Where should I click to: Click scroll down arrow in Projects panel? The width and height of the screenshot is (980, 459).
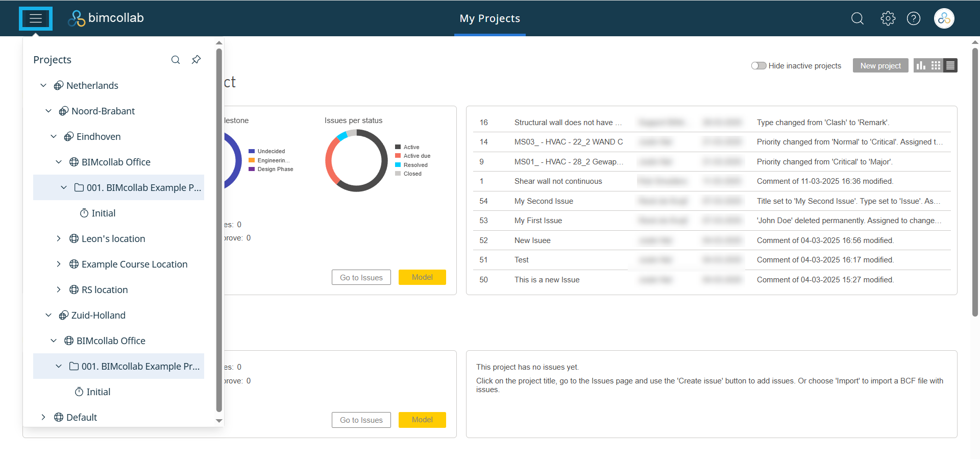219,421
